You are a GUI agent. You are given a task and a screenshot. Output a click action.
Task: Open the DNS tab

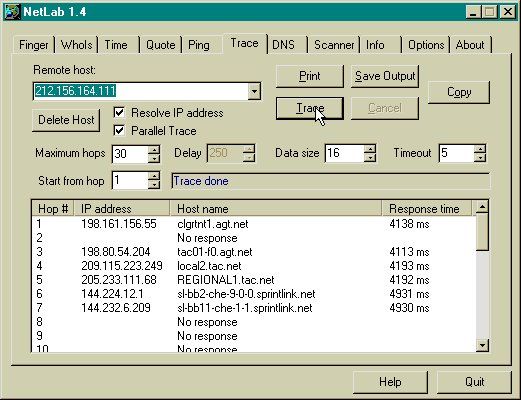point(283,45)
